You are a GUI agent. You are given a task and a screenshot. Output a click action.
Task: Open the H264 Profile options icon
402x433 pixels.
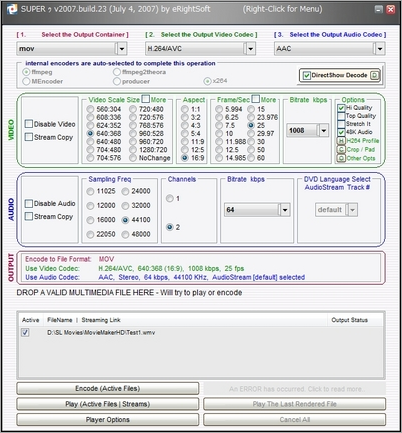[x=341, y=141]
